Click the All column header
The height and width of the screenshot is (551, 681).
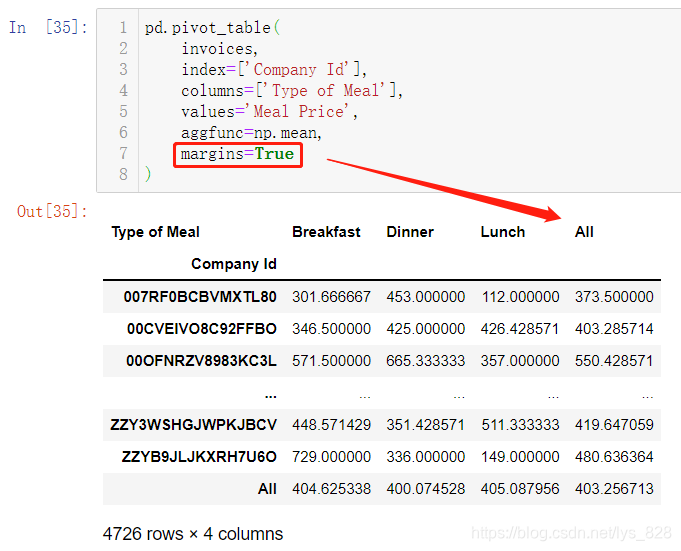[x=584, y=232]
